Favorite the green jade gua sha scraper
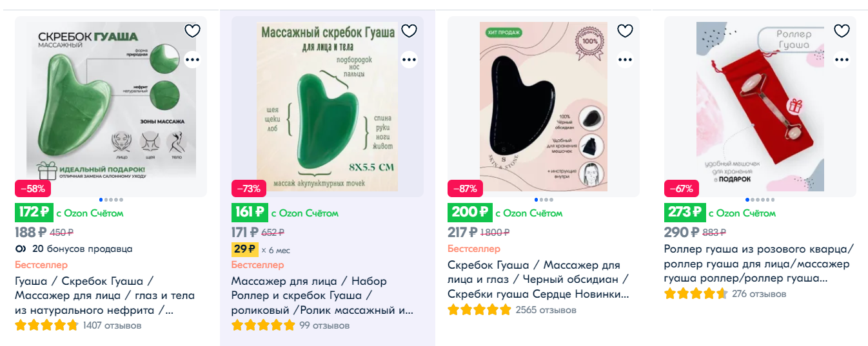 [x=193, y=31]
